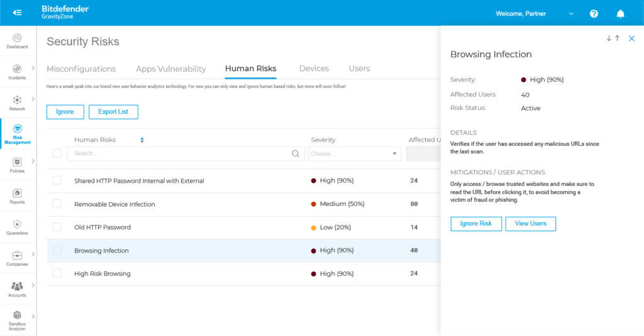Check the Removable Device Infection row checkbox

(x=57, y=204)
